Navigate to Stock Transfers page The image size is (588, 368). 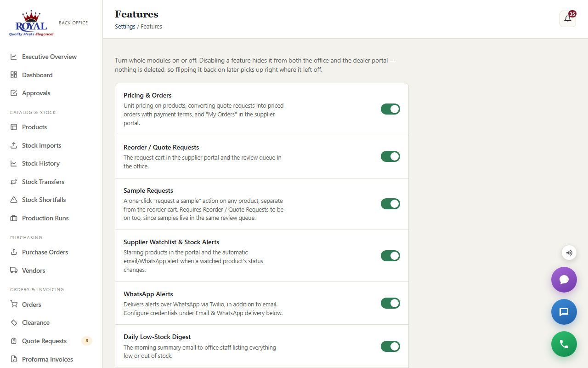point(51,182)
